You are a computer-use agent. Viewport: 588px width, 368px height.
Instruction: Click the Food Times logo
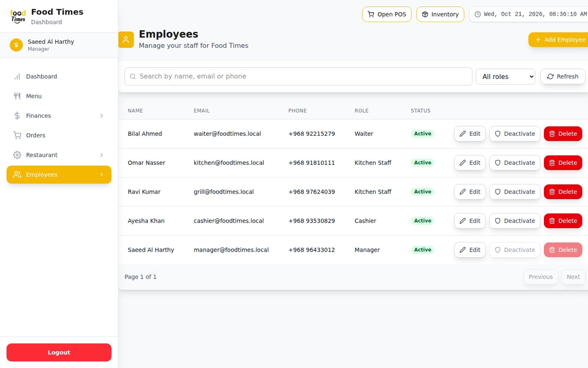coord(18,17)
